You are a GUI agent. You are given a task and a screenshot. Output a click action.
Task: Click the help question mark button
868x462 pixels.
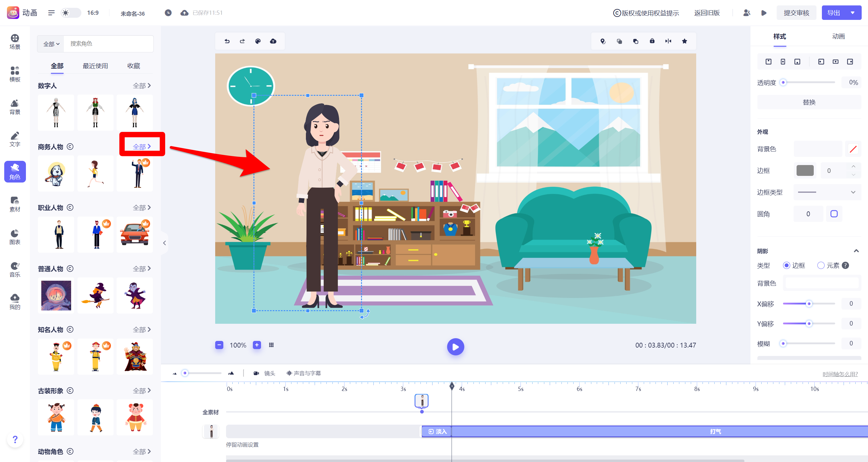point(15,439)
